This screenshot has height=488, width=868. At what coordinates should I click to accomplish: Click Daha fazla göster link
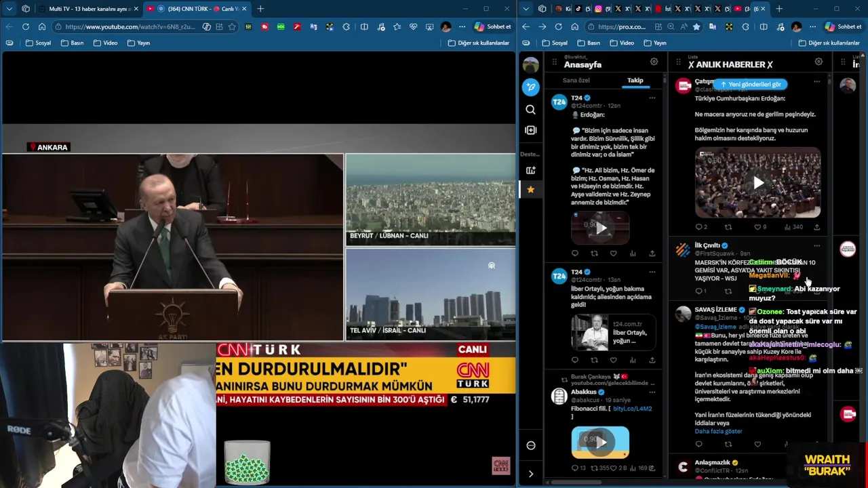pos(718,431)
